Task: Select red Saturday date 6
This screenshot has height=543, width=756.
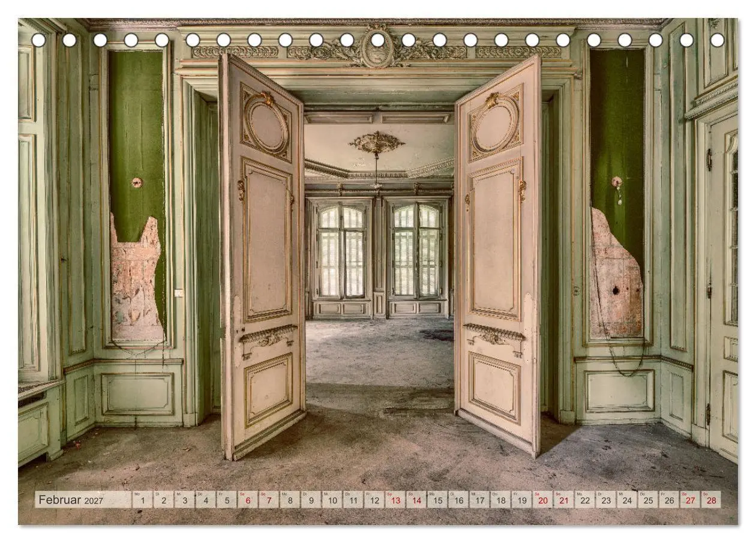Action: tap(247, 500)
